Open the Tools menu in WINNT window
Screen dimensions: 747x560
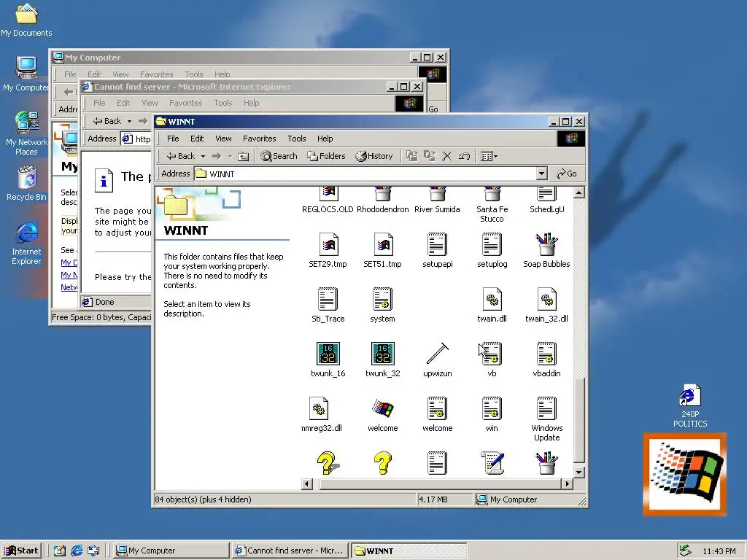coord(296,139)
